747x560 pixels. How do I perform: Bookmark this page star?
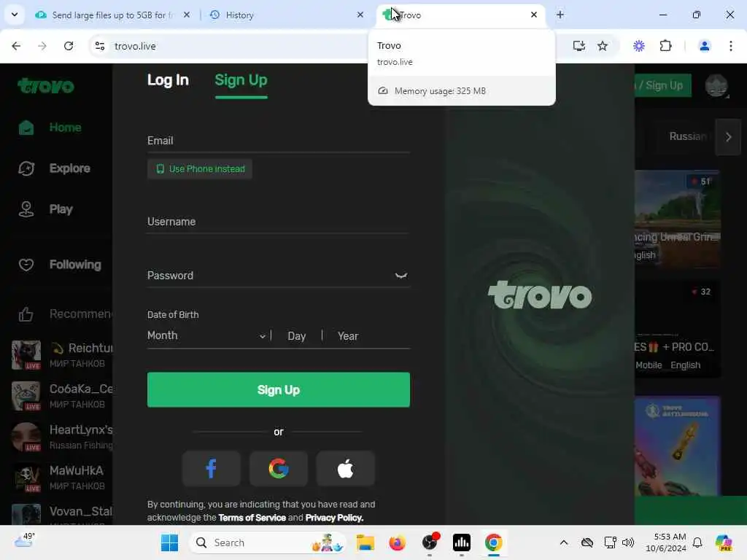[603, 46]
